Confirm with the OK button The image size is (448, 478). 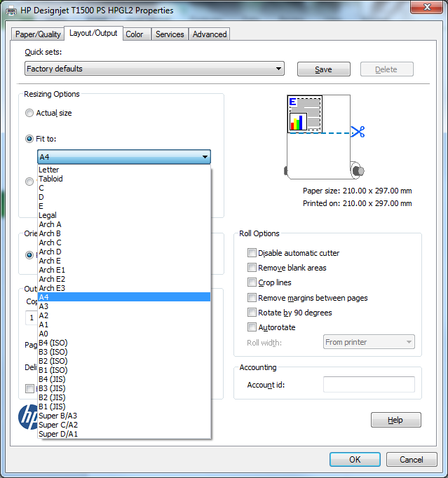point(355,459)
